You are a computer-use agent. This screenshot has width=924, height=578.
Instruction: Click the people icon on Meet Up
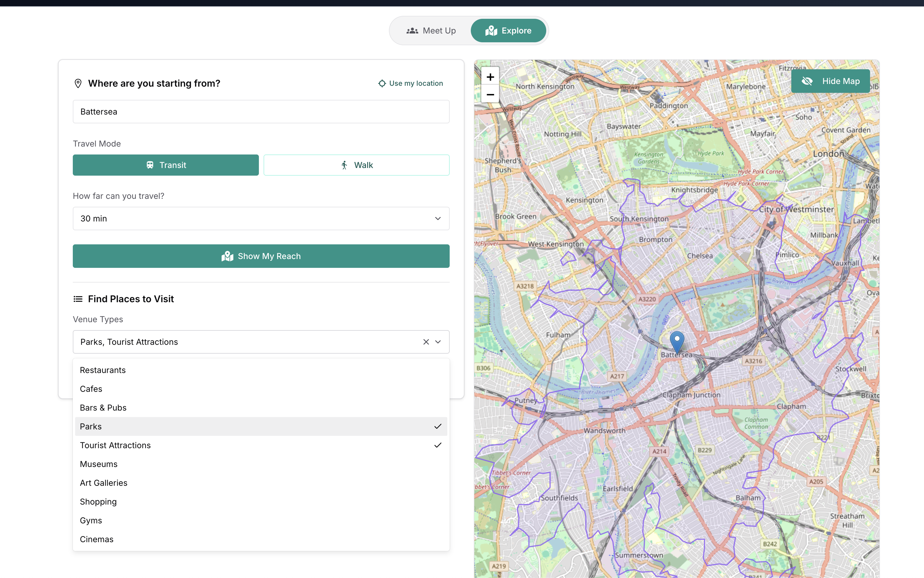412,31
